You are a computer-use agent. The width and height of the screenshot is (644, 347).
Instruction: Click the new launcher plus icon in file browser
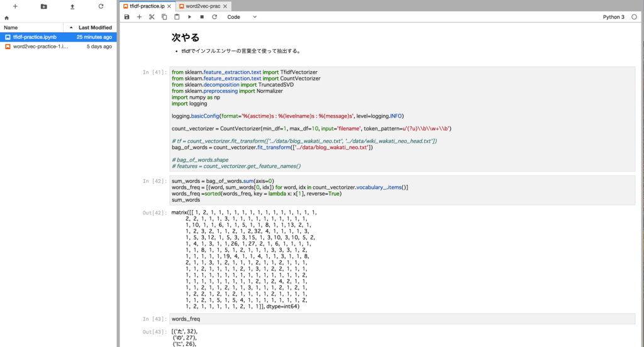click(15, 6)
